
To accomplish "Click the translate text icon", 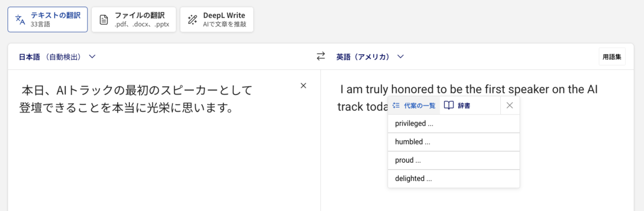I will (20, 20).
